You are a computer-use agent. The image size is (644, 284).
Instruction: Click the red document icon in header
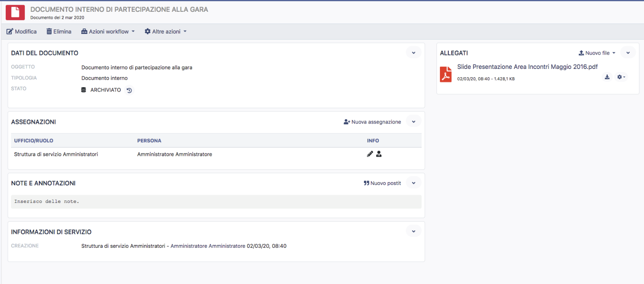(15, 12)
